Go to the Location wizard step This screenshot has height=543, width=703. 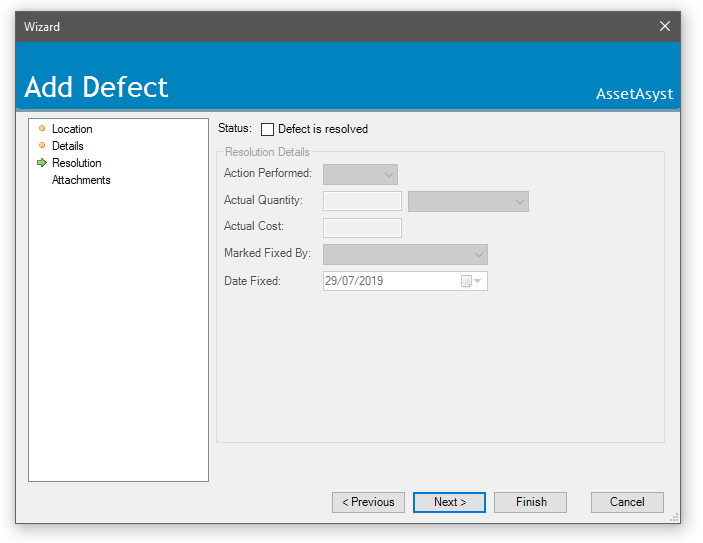(72, 129)
